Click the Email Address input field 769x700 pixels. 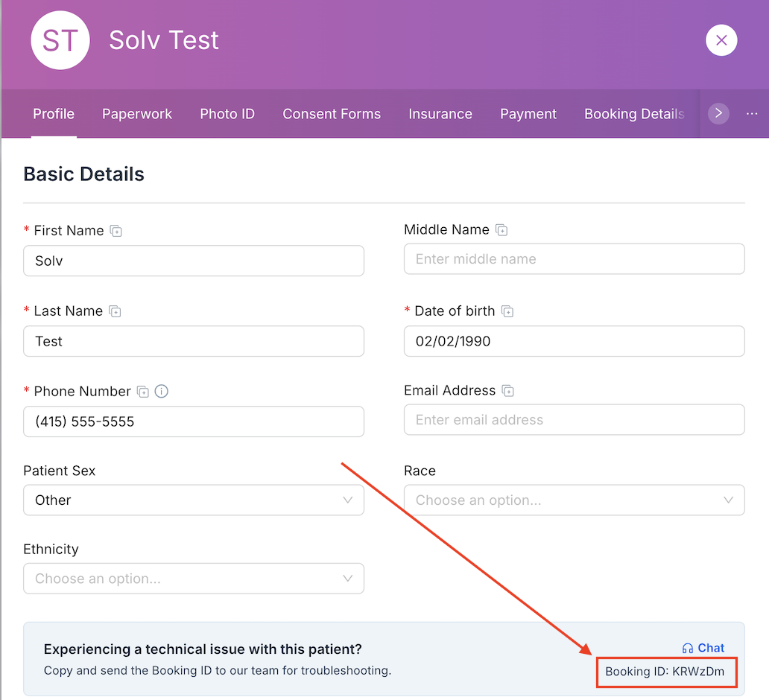(575, 419)
